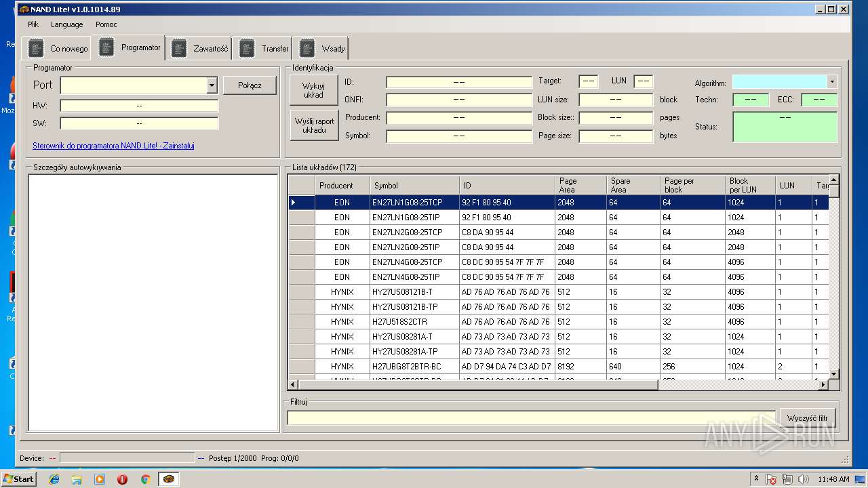Viewport: 868px width, 488px height.
Task: Open the Co nowego tab
Action: click(58, 48)
